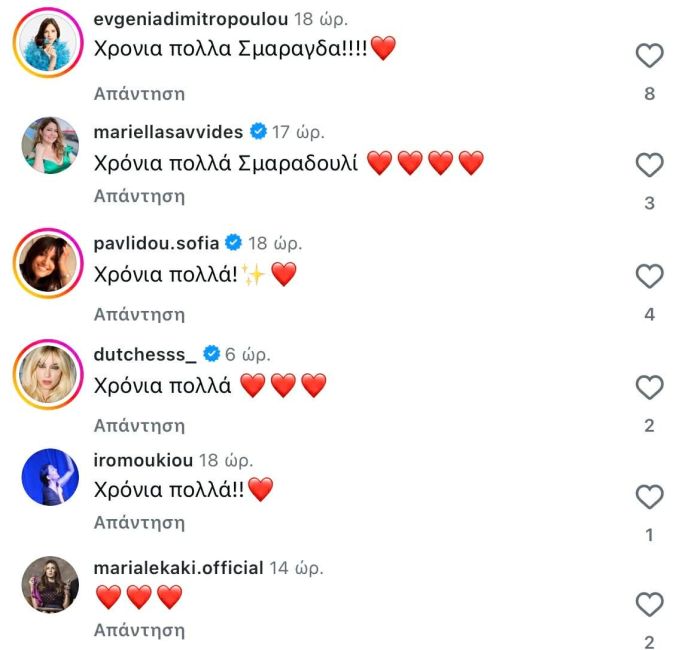
Task: Open marialekaki.official's profile picture
Action: tap(50, 585)
